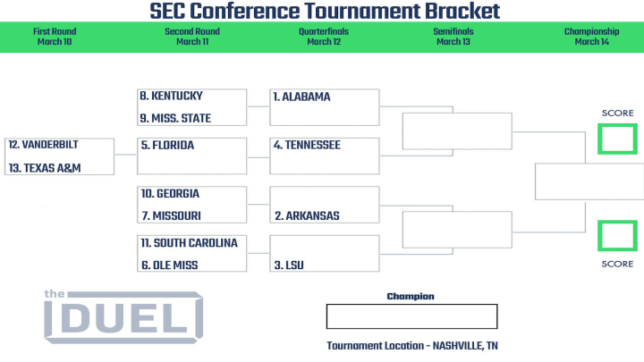Click 4. Tennessee quarterfinal slot
The height and width of the screenshot is (362, 644).
tap(325, 156)
